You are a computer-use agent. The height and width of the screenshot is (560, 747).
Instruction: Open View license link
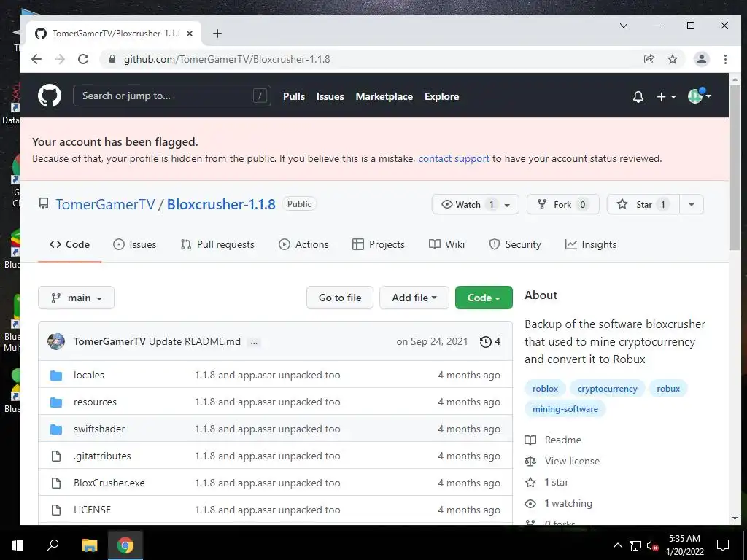coord(572,461)
